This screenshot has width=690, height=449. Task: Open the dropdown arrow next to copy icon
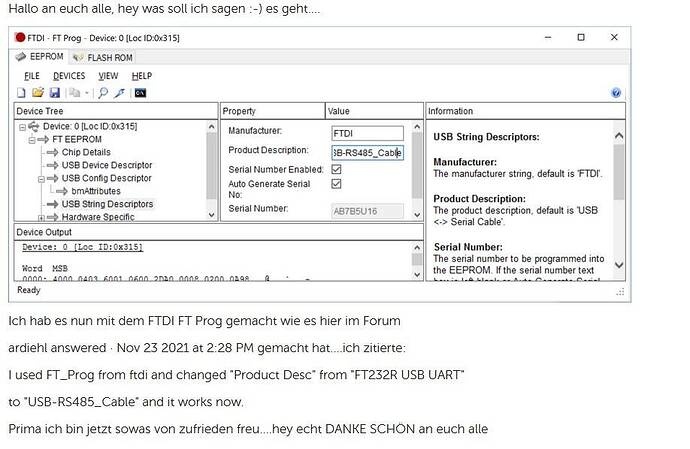87,93
